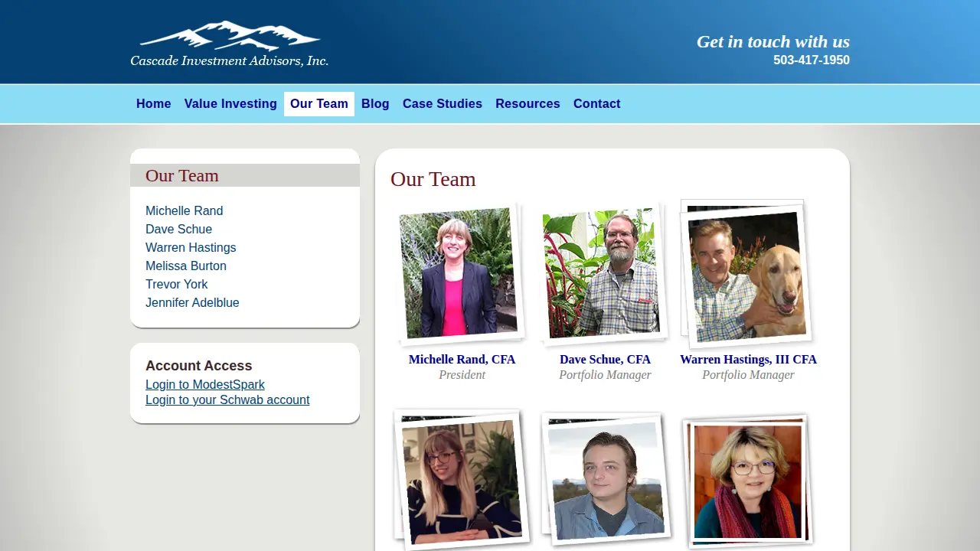980x551 pixels.
Task: Click Portfolio Manager under Dave Schue
Action: coord(605,375)
